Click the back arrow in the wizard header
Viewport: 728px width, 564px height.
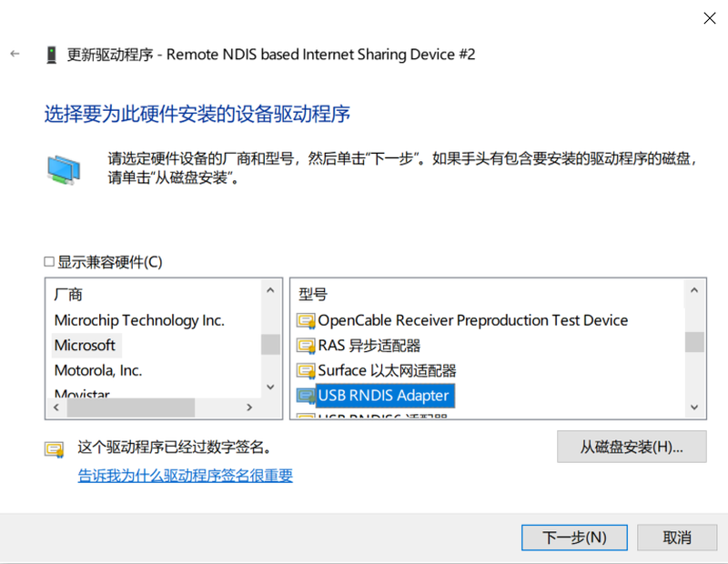tap(15, 55)
